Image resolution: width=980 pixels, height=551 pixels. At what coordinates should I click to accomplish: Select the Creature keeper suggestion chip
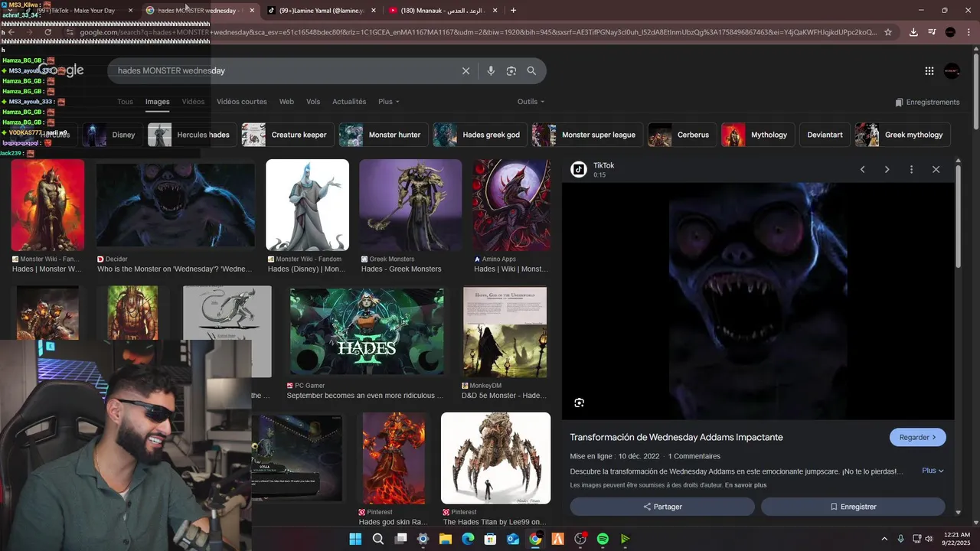click(287, 135)
